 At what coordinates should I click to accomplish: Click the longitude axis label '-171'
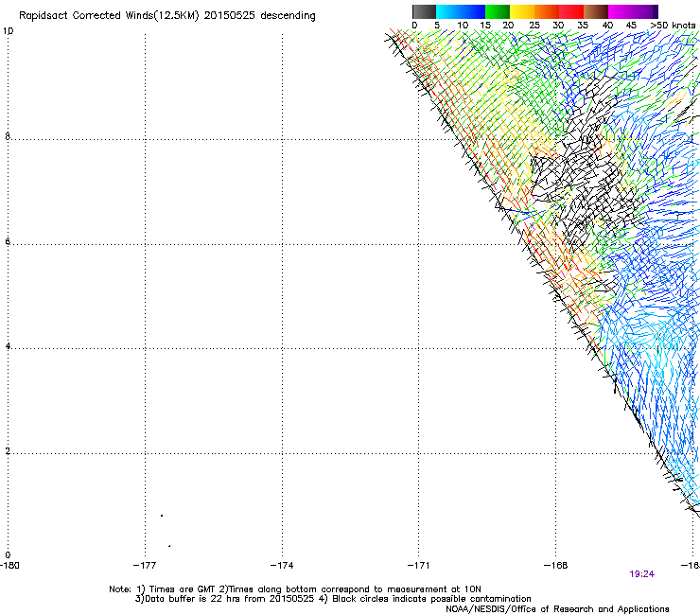pos(418,566)
